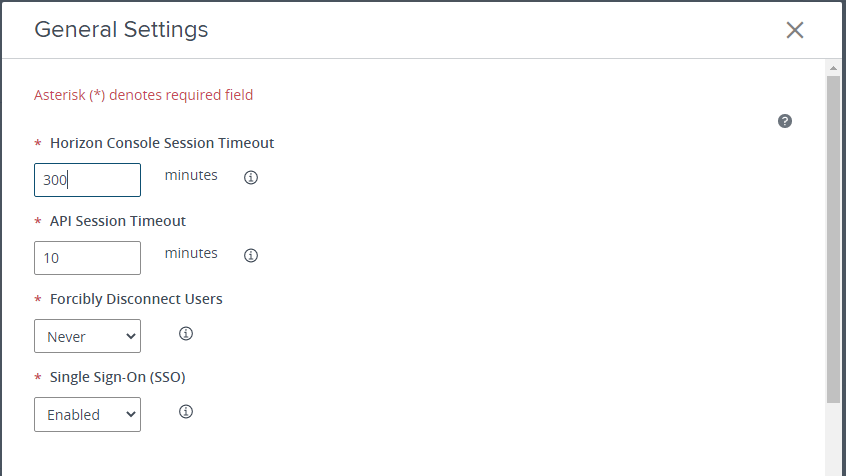Click minutes text beside API timeout field

pyautogui.click(x=191, y=253)
